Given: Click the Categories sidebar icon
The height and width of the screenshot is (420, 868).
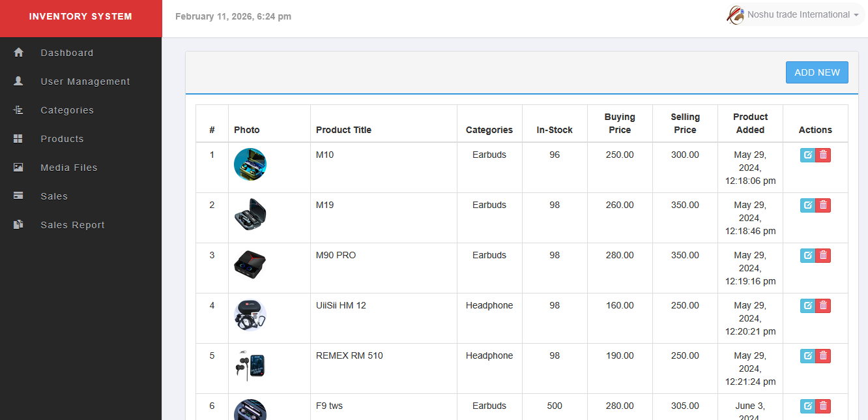Looking at the screenshot, I should click(x=18, y=110).
